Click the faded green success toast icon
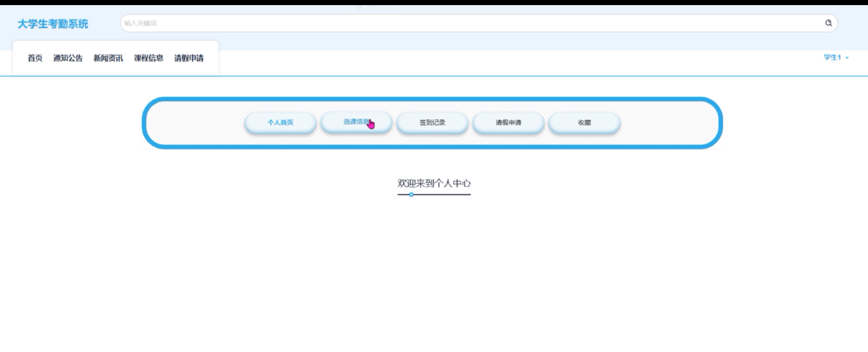This screenshot has width=868, height=352. click(x=359, y=7)
